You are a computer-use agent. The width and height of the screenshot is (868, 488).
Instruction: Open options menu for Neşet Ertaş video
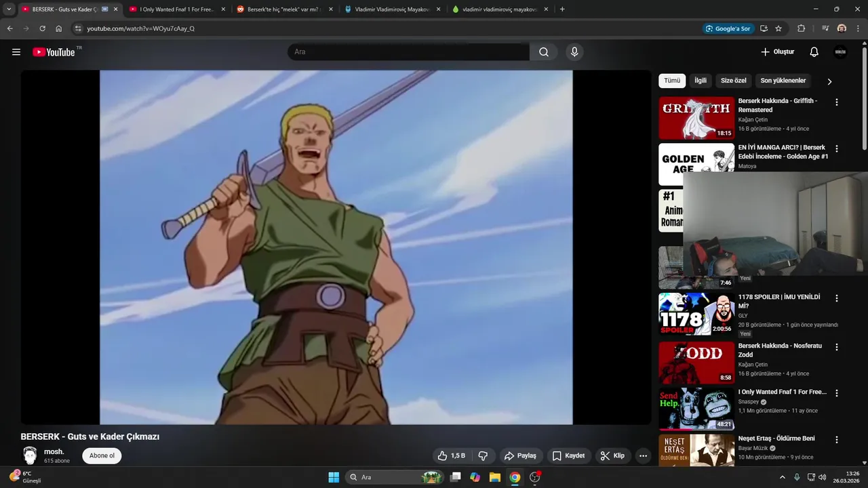tap(837, 440)
